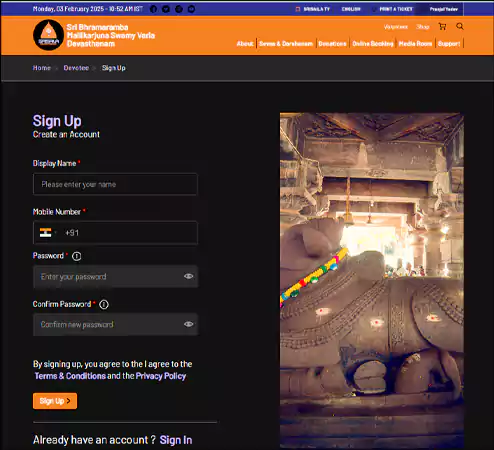The image size is (494, 450).
Task: Open the English language selector
Action: coord(351,9)
